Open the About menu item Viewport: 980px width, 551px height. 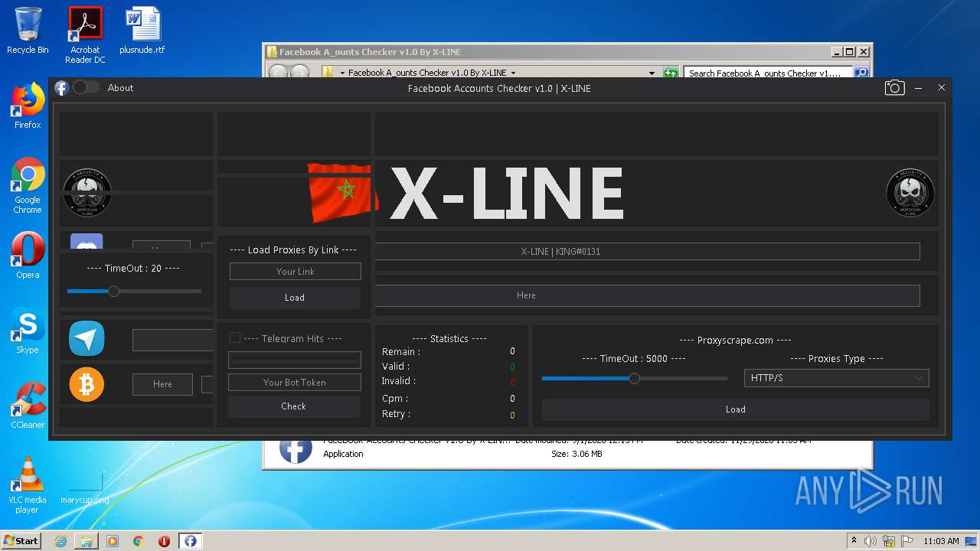click(120, 88)
